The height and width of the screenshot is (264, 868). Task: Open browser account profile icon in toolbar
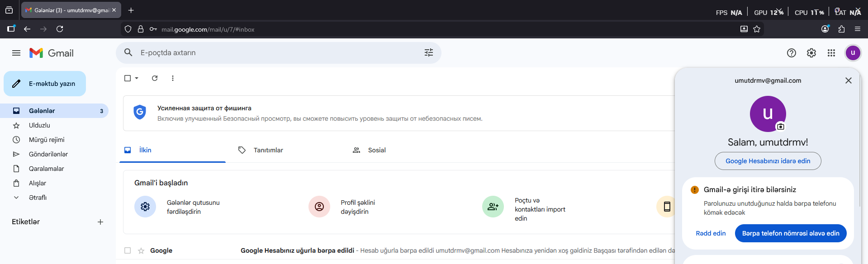pos(825,29)
